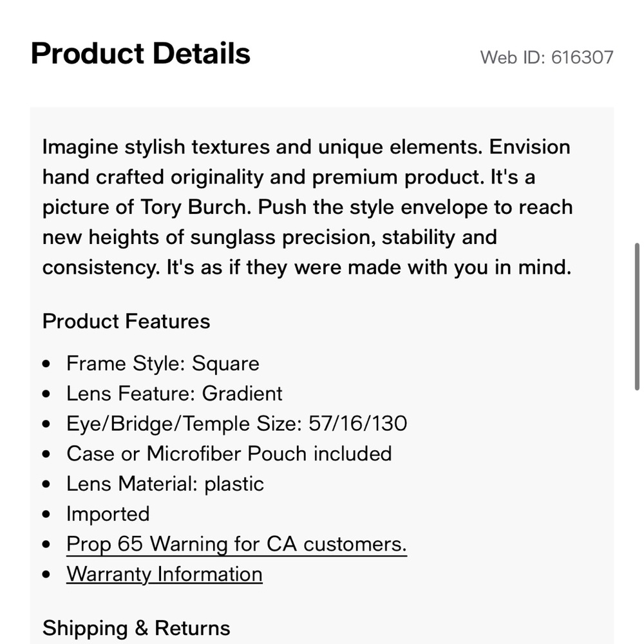This screenshot has width=644, height=644.
Task: Click the Lens Feature: Gradient item
Action: pos(174,393)
